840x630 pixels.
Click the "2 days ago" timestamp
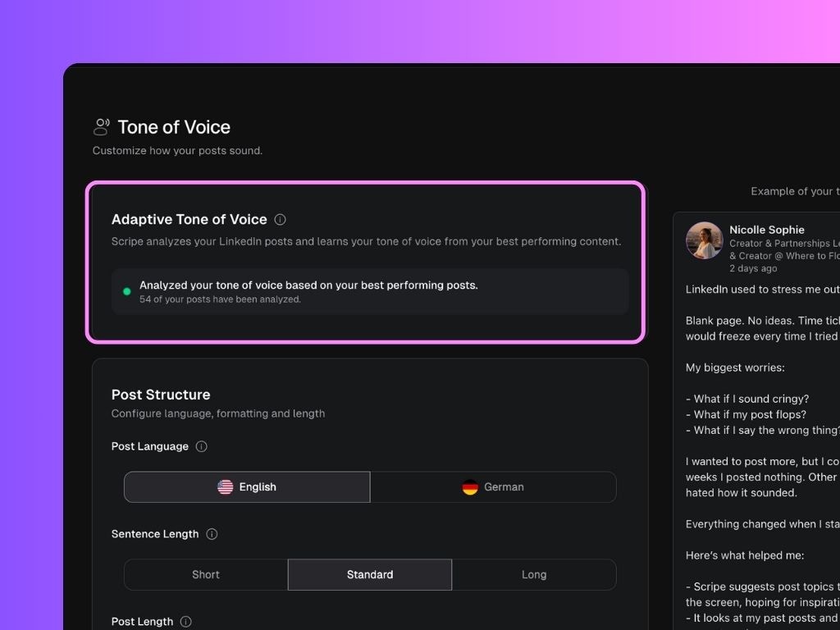pos(753,268)
